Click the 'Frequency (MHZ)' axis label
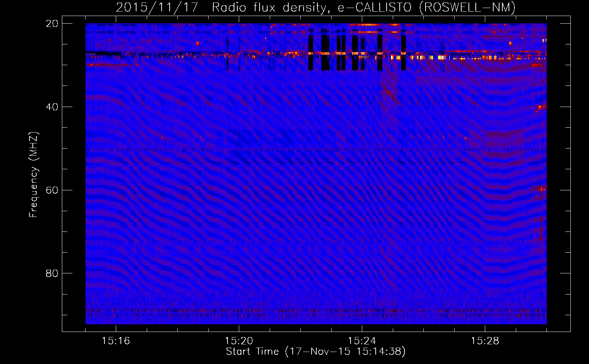The image size is (589, 364). 33,175
